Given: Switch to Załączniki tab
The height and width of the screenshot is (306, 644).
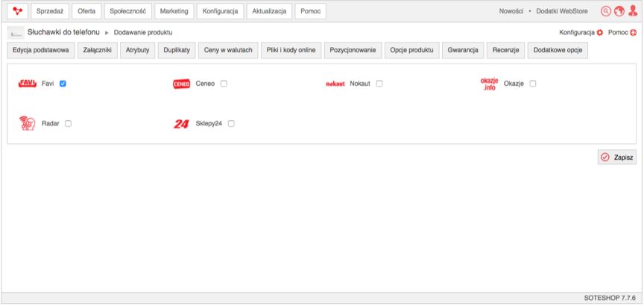Looking at the screenshot, I should click(98, 50).
